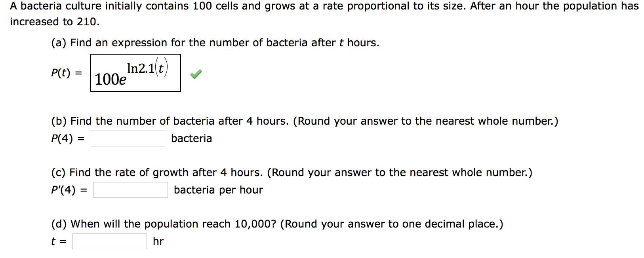The width and height of the screenshot is (644, 258).
Task: Focus the P(4) answer input field
Action: click(128, 138)
